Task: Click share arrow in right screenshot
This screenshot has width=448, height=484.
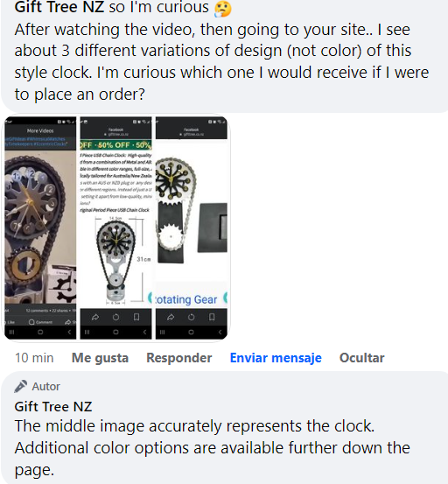Action: pyautogui.click(x=171, y=317)
